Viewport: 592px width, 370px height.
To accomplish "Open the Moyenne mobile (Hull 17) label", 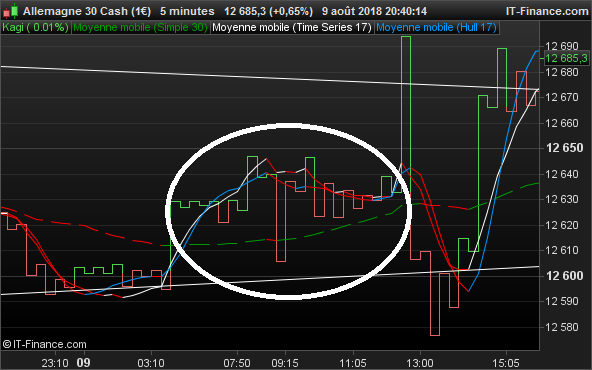I will (x=436, y=28).
